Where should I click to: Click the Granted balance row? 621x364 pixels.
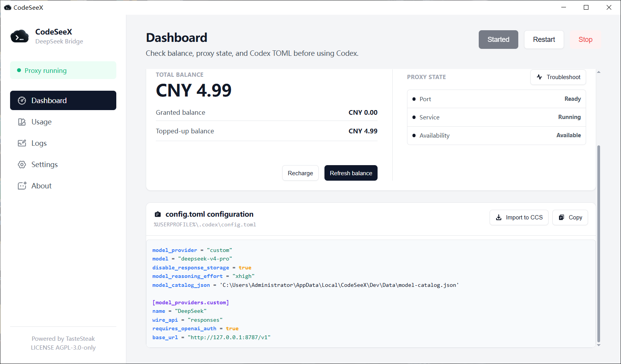267,112
